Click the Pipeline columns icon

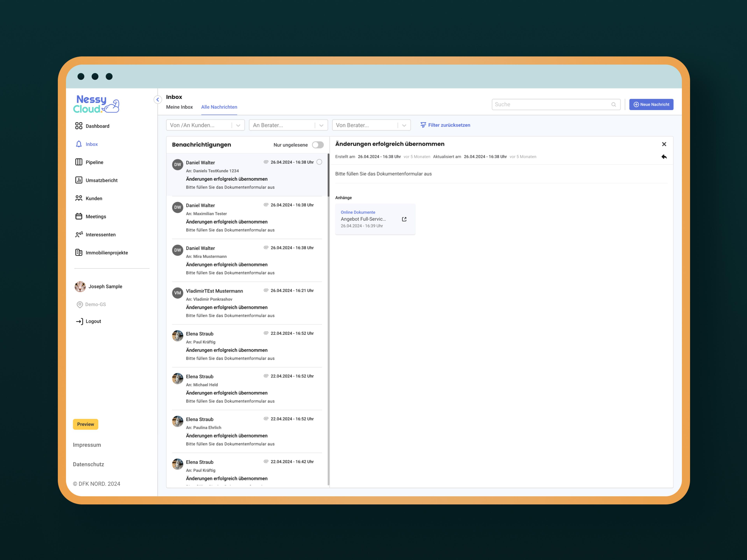[79, 162]
